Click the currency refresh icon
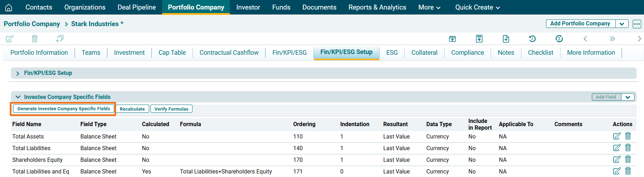Image resolution: width=644 pixels, height=177 pixels. click(x=559, y=39)
